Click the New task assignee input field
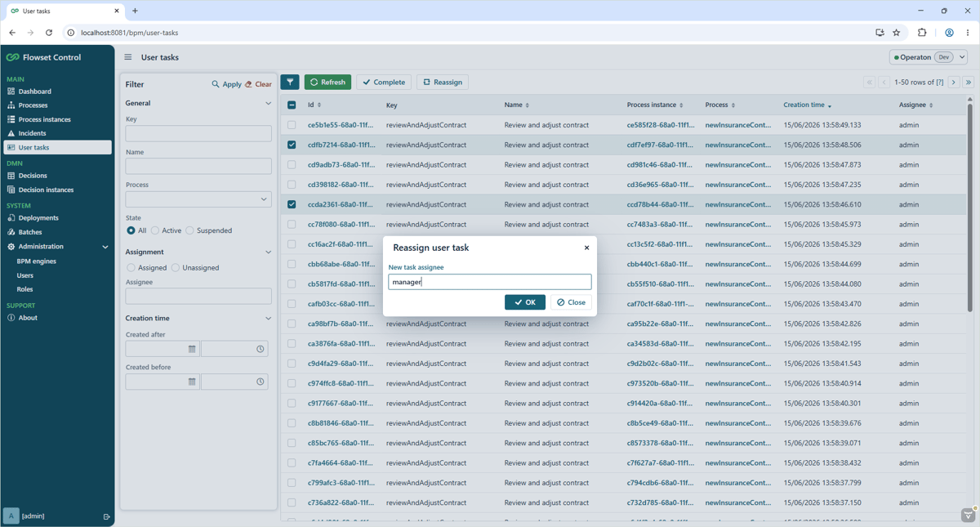Viewport: 980px width, 527px height. [x=490, y=282]
